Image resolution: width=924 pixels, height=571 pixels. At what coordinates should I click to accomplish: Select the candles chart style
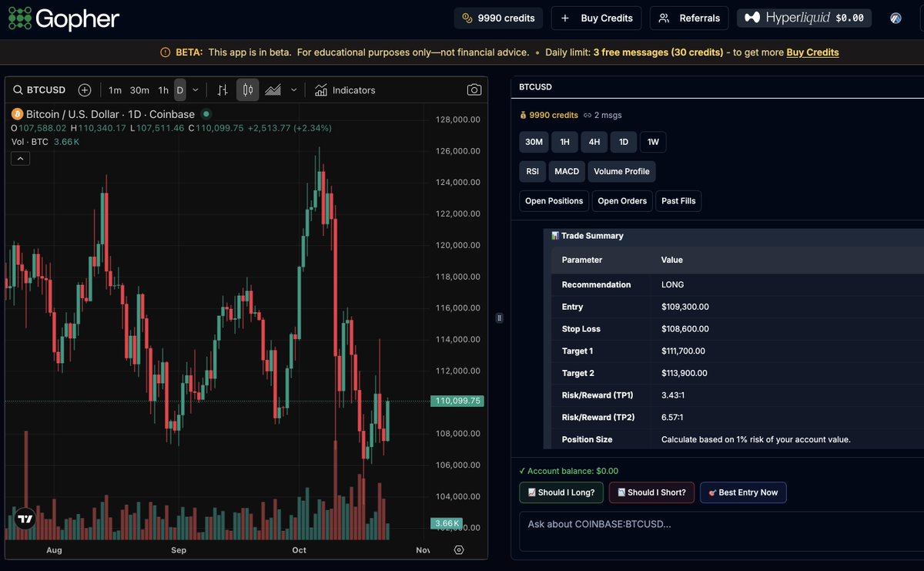(x=247, y=90)
